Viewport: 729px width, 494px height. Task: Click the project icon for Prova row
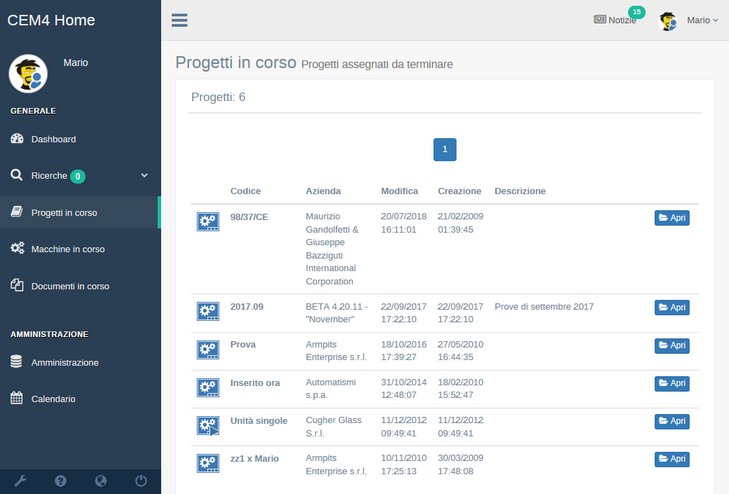click(208, 350)
